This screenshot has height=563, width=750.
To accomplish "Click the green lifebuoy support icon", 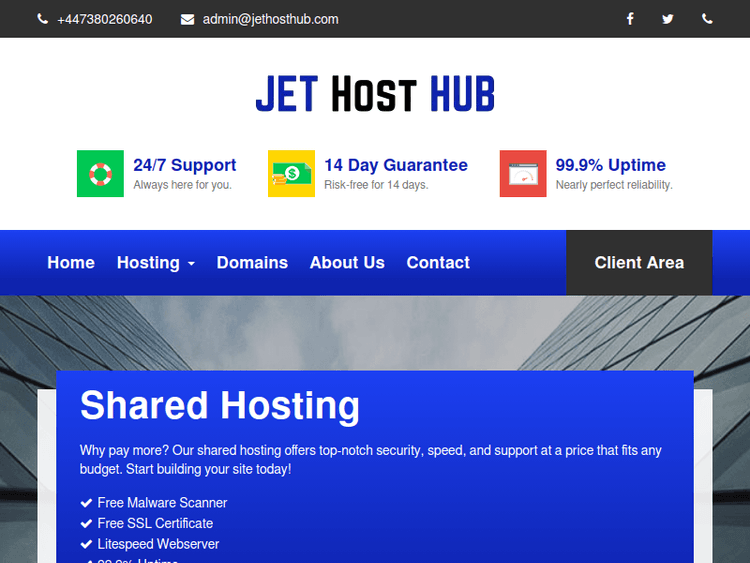I will point(100,174).
